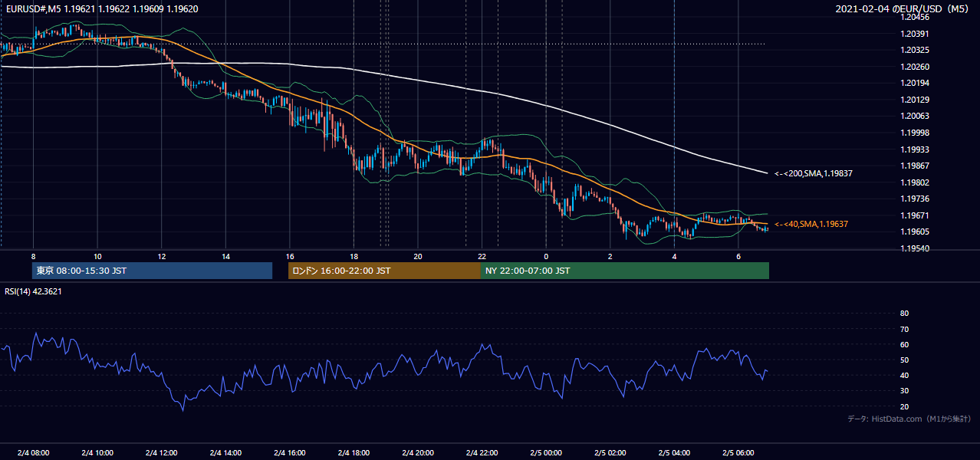Click the 2/5 00:00 time label

tap(546, 452)
